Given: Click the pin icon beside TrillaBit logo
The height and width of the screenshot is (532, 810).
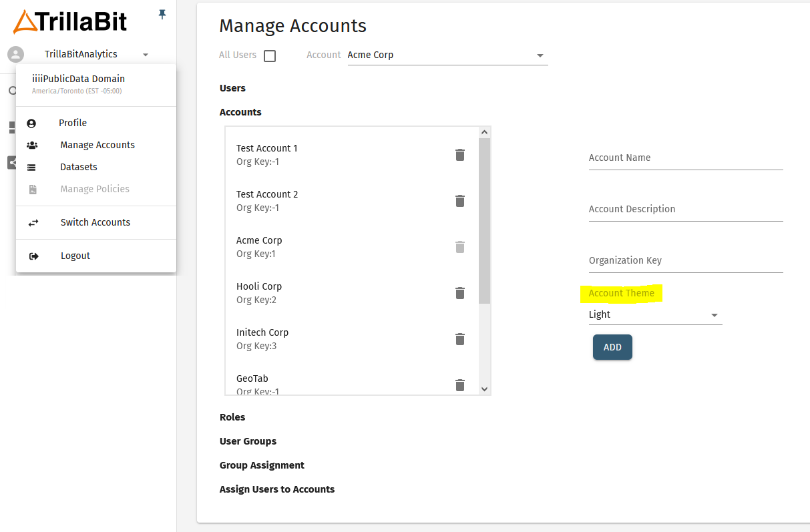Looking at the screenshot, I should pos(162,14).
